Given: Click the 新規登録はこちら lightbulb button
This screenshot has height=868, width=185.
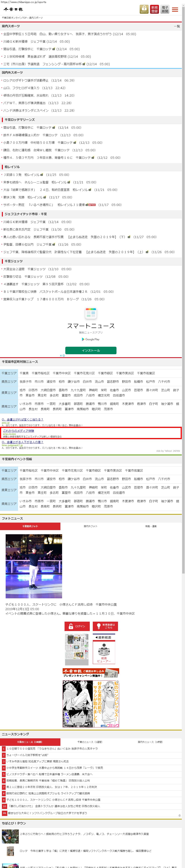Looking at the screenshot, I should (105, 626).
